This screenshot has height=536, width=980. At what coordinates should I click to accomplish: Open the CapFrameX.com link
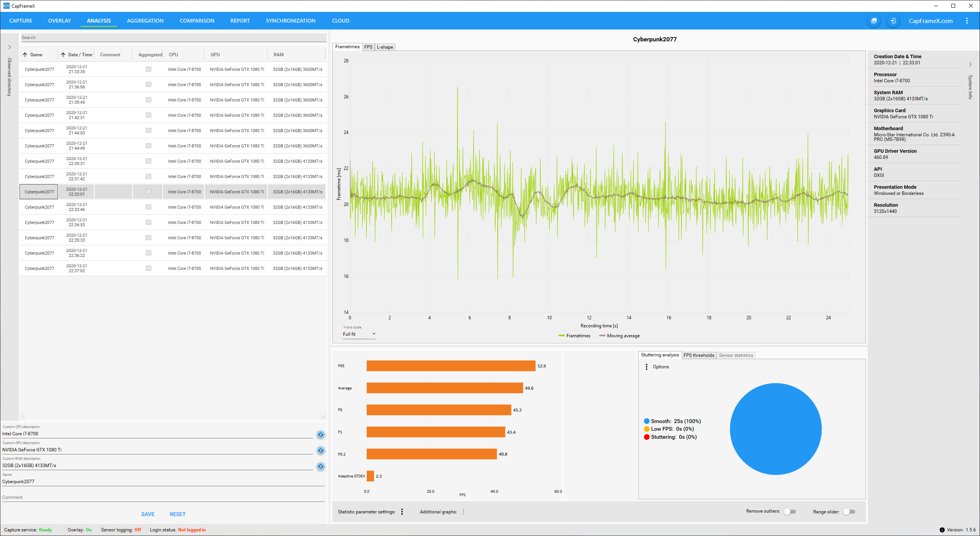[x=931, y=21]
